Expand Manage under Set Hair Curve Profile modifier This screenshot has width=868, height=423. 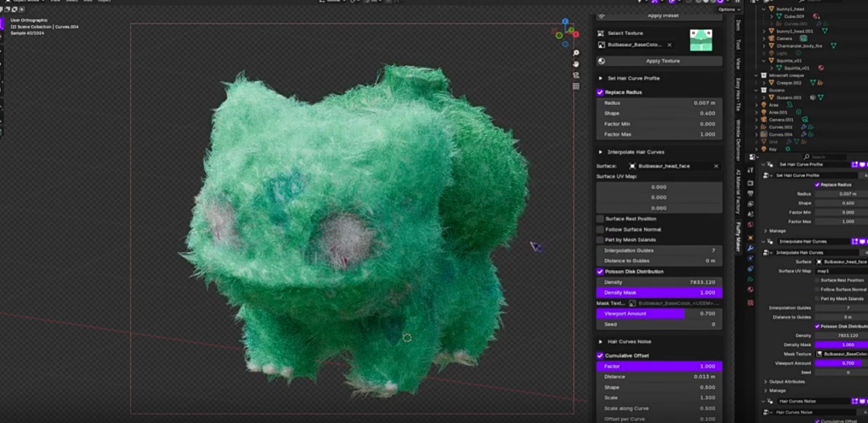(x=765, y=231)
